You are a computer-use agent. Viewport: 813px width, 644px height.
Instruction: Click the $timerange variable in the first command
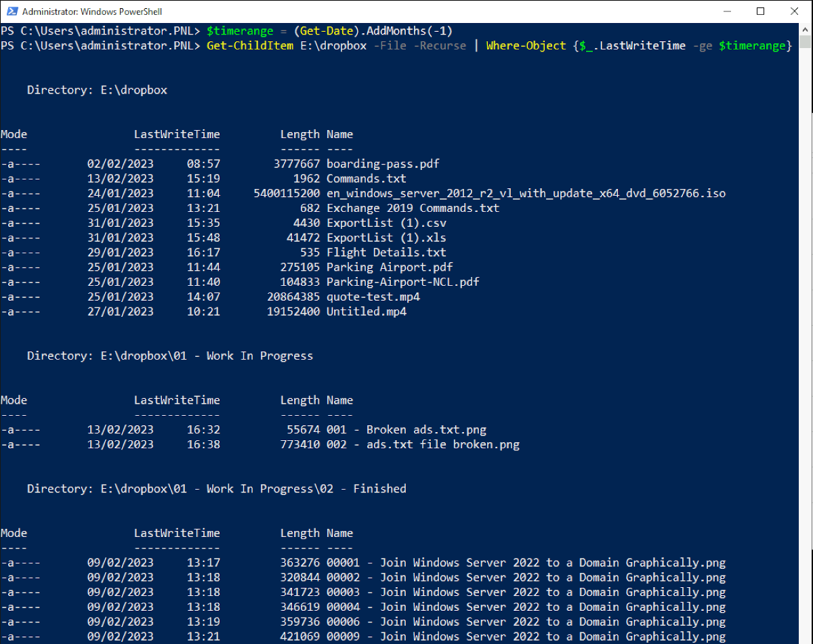pos(240,30)
